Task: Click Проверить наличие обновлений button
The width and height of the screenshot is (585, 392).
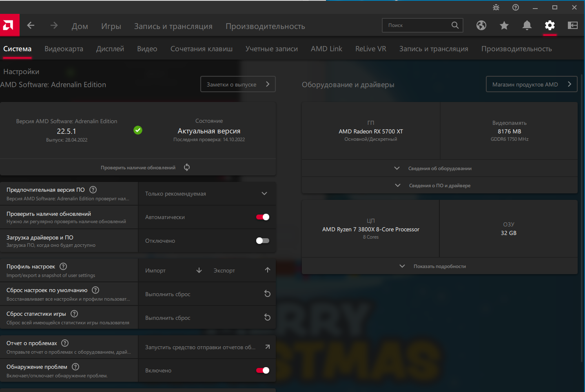Action: click(x=138, y=167)
